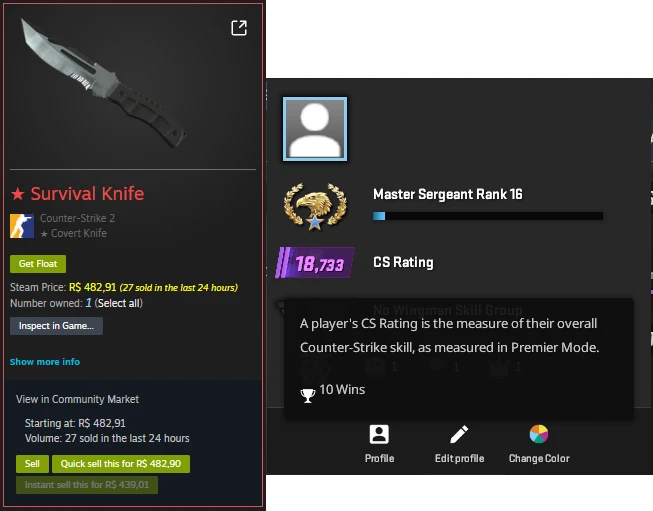
Task: Open Profile via the person icon
Action: click(379, 434)
